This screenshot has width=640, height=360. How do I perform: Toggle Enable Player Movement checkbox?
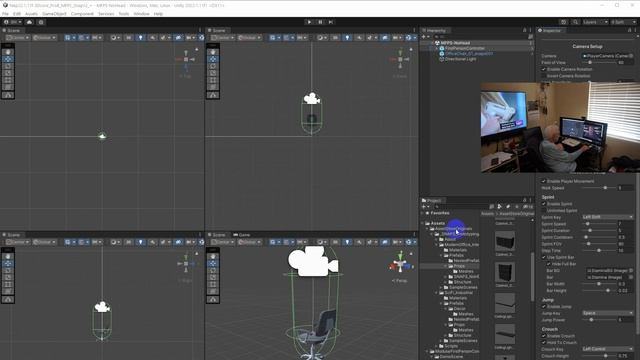pos(544,181)
